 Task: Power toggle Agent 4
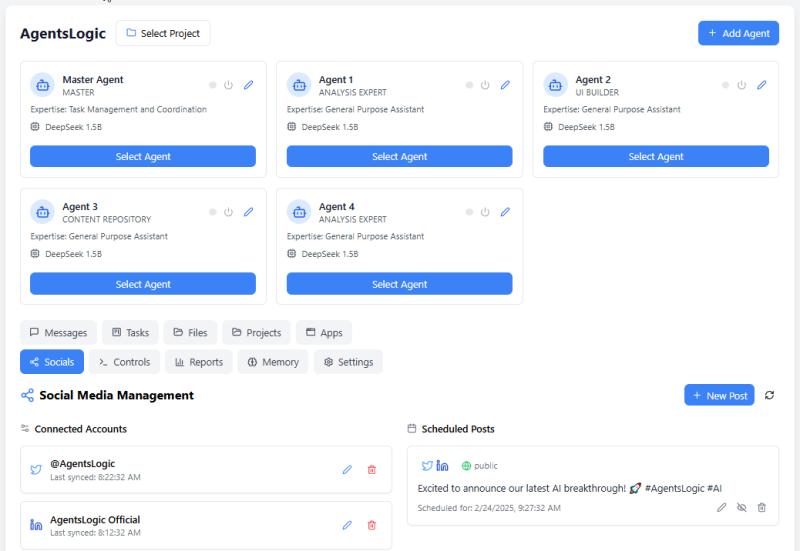(485, 212)
